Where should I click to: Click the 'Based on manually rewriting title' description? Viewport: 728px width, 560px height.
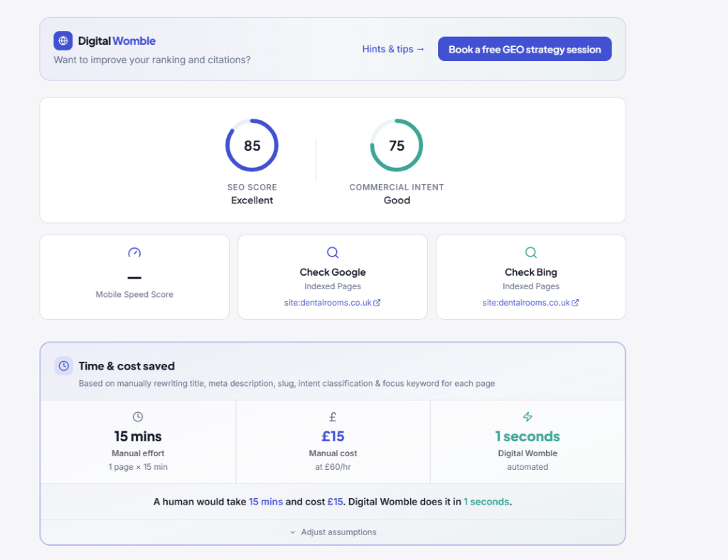click(x=287, y=384)
